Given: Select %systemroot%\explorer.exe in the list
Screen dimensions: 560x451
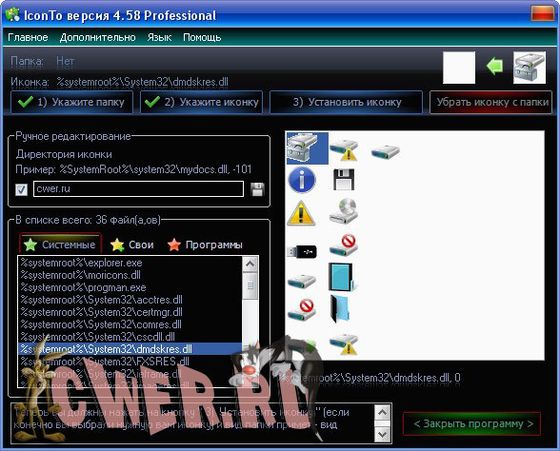Looking at the screenshot, I should click(x=130, y=263).
